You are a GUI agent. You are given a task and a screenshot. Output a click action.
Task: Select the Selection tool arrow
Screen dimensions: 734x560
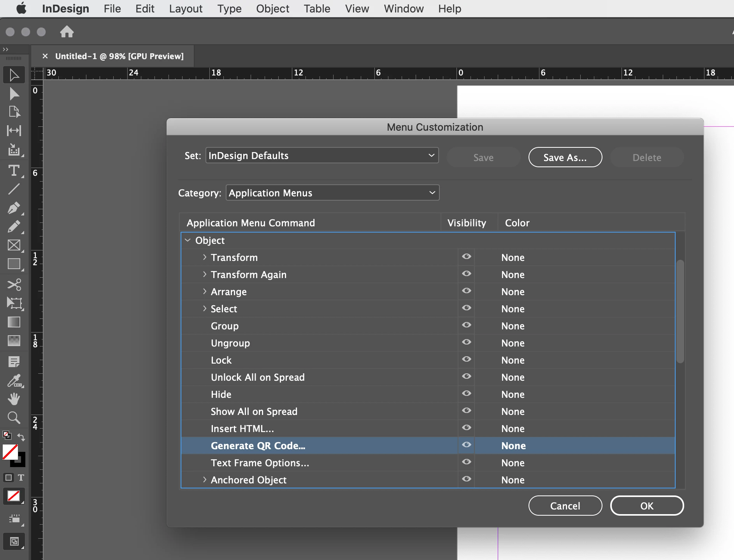(14, 75)
